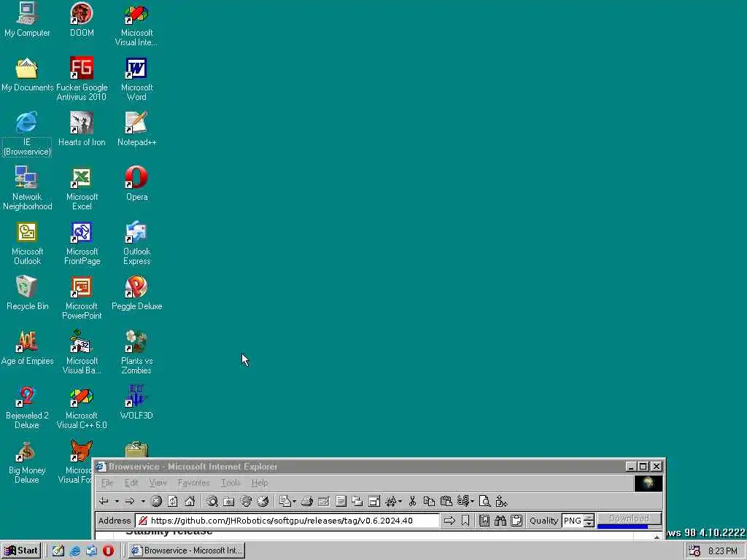This screenshot has width=747, height=560.
Task: Open the Edit menu in Internet Explorer
Action: pos(131,483)
